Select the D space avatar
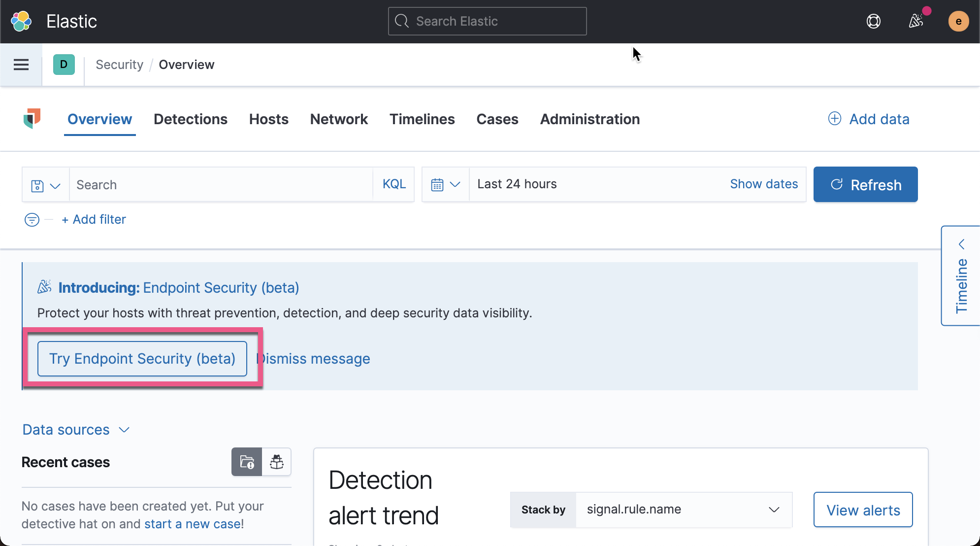The height and width of the screenshot is (546, 980). click(x=63, y=65)
